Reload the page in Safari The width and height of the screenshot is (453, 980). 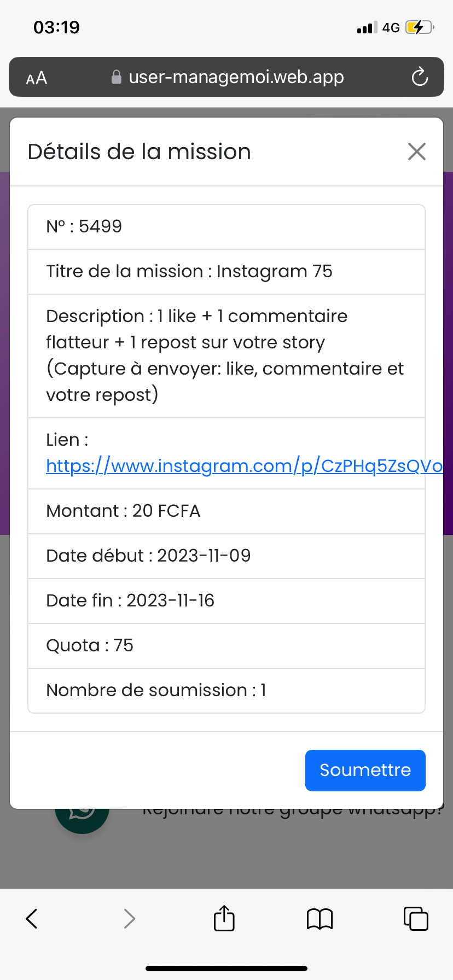tap(420, 77)
